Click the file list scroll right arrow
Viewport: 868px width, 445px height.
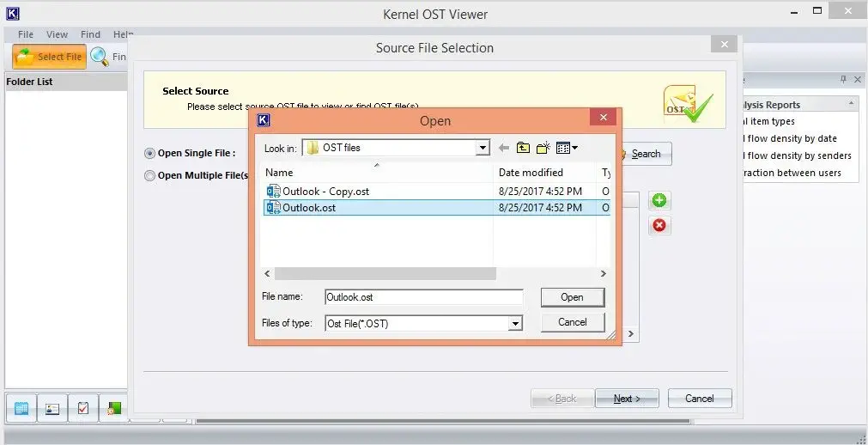point(604,274)
